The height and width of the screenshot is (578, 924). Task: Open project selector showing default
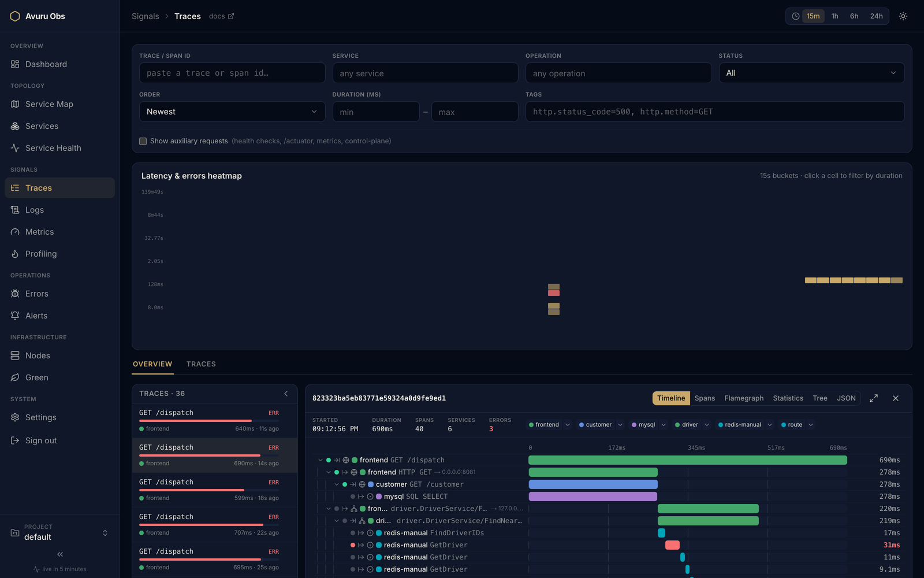(59, 532)
